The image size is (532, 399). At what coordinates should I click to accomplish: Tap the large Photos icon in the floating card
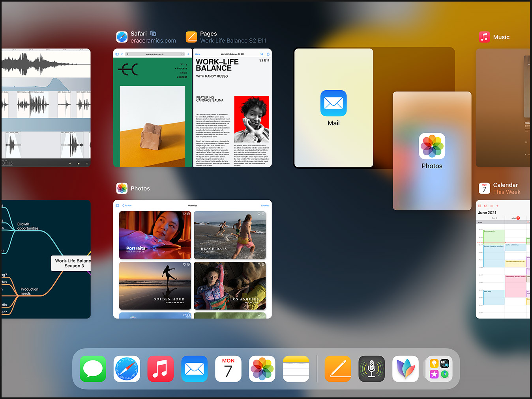click(432, 146)
